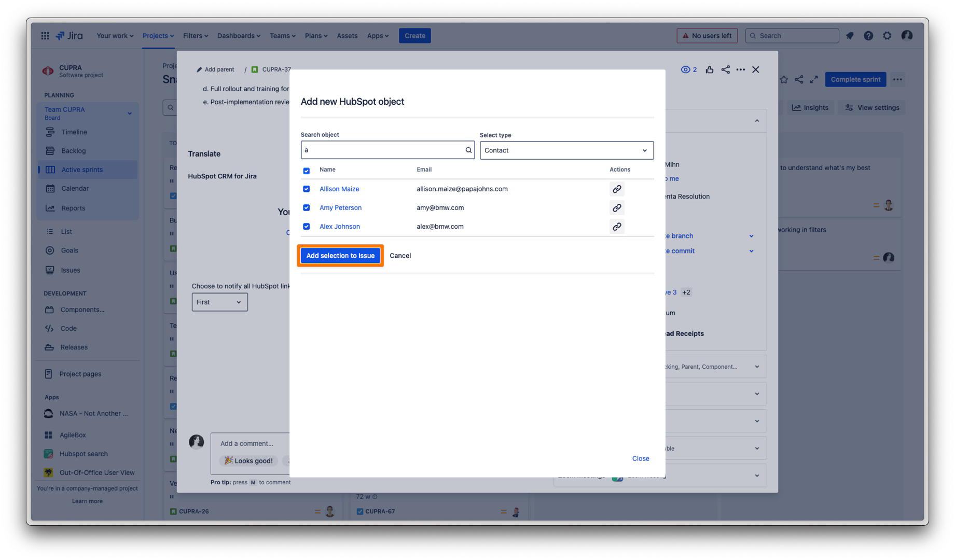Click the top bar Search field
Viewport: 955px width, 560px height.
pos(792,36)
